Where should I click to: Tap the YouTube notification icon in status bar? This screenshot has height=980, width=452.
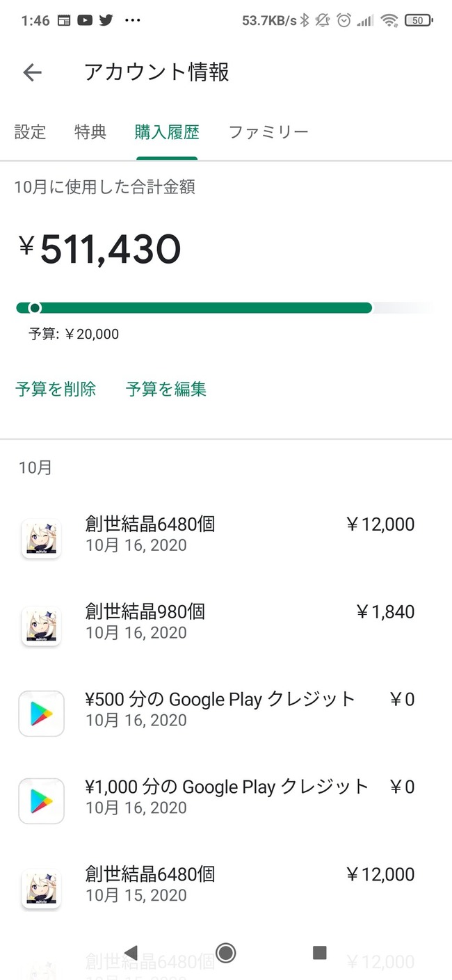click(85, 20)
